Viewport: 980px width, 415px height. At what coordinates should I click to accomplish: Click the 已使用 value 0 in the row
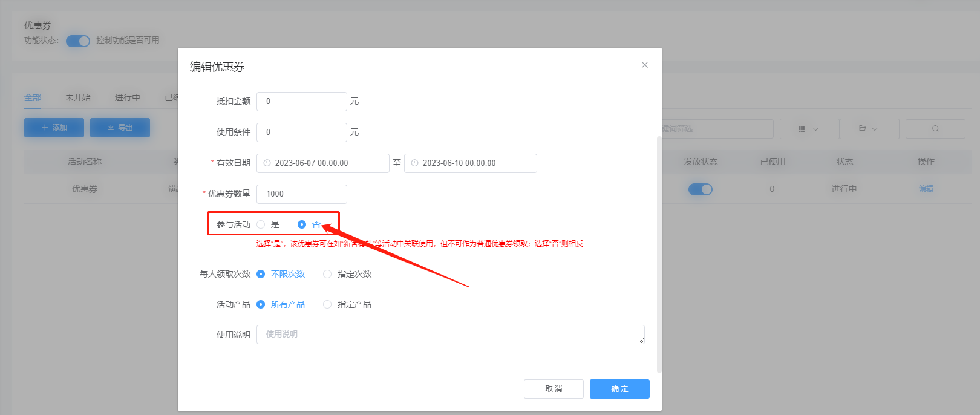coord(772,189)
